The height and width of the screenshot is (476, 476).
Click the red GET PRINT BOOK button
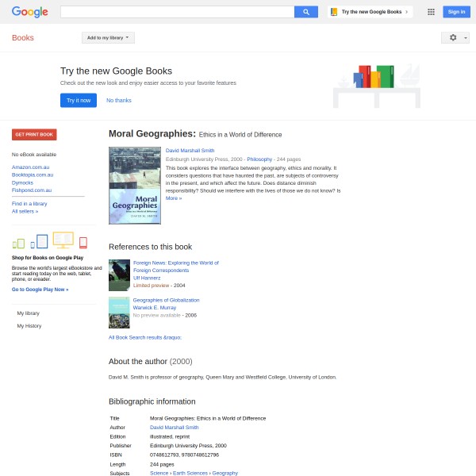pos(34,135)
